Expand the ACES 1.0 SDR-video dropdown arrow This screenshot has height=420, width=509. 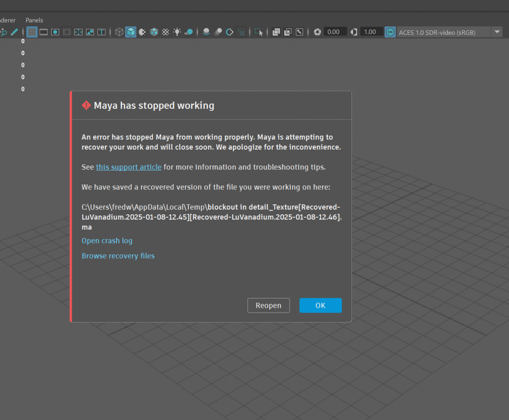click(x=497, y=32)
